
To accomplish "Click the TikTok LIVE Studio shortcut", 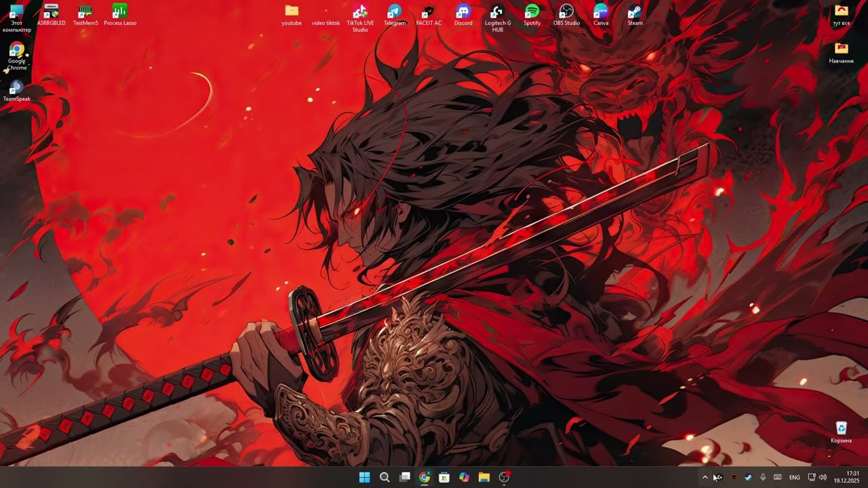I will [x=360, y=18].
